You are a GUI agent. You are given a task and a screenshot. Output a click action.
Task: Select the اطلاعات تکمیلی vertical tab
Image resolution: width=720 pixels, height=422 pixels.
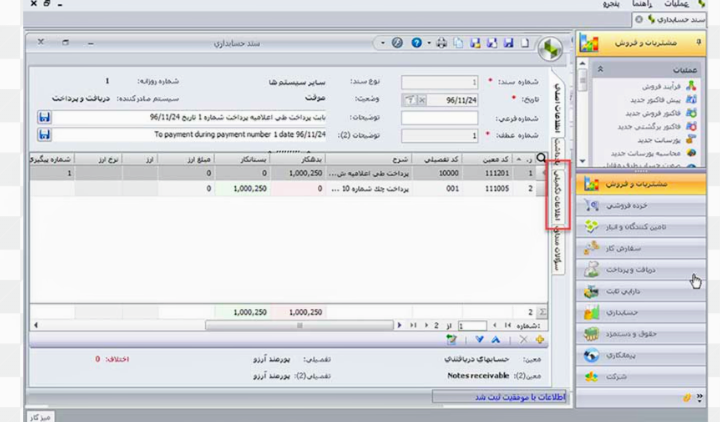[558, 195]
